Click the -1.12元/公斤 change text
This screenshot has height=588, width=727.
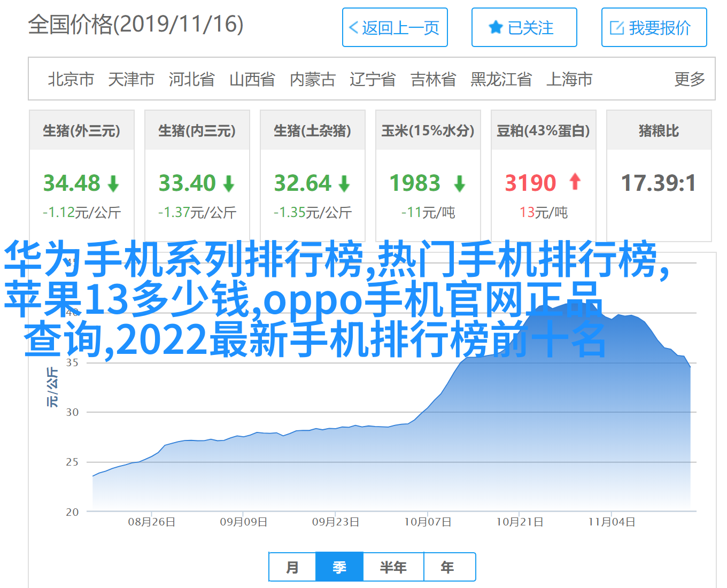(82, 213)
